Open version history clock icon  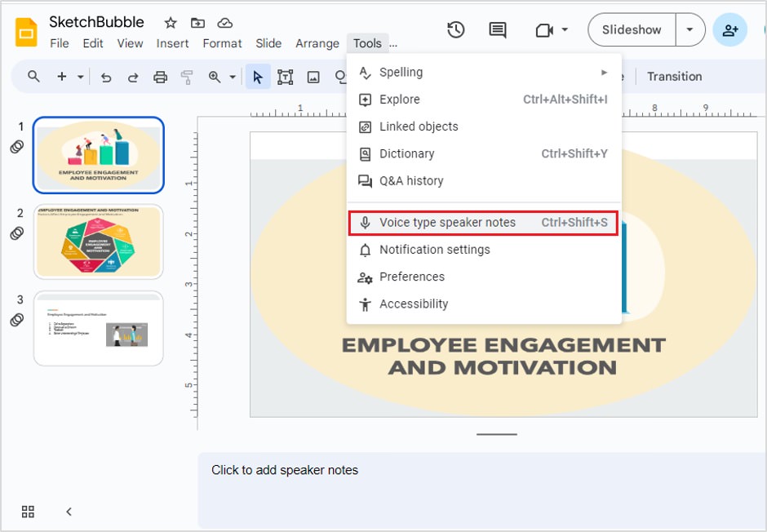click(455, 30)
